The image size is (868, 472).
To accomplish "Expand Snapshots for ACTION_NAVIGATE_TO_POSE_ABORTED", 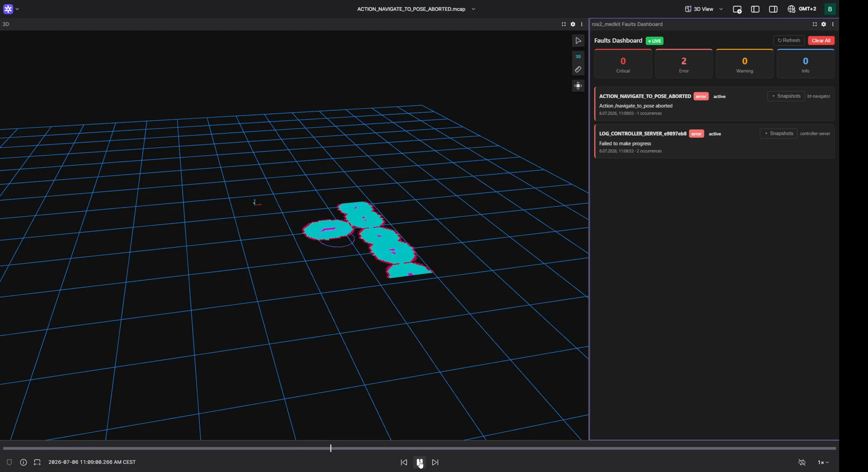I will click(x=786, y=96).
